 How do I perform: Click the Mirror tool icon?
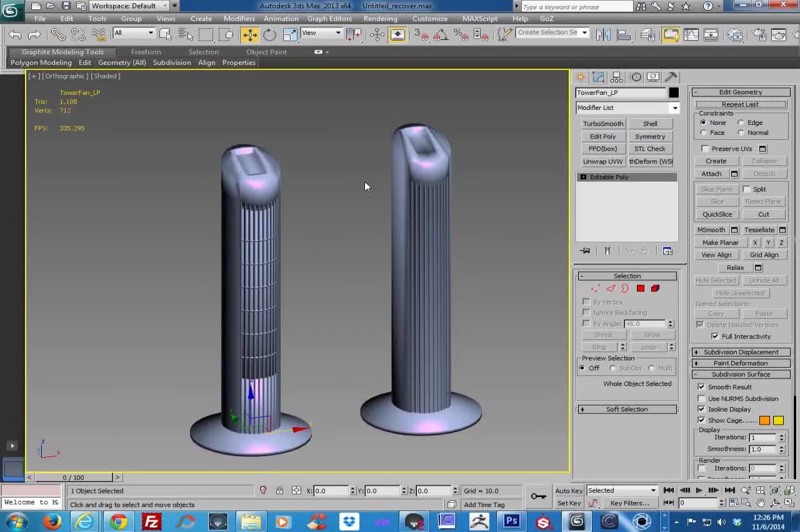point(603,35)
